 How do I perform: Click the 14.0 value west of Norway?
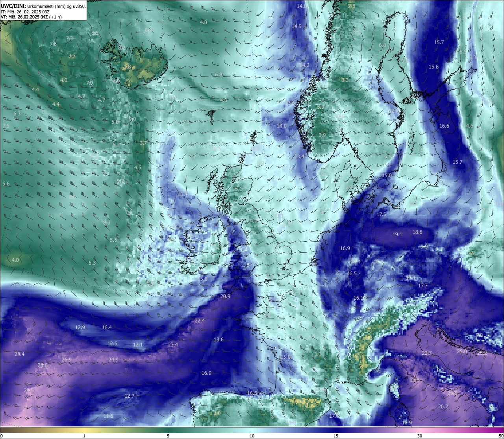coord(282,126)
